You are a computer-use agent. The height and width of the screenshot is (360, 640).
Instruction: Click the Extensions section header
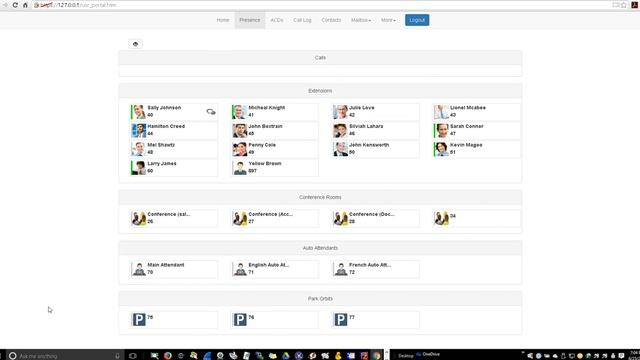320,91
